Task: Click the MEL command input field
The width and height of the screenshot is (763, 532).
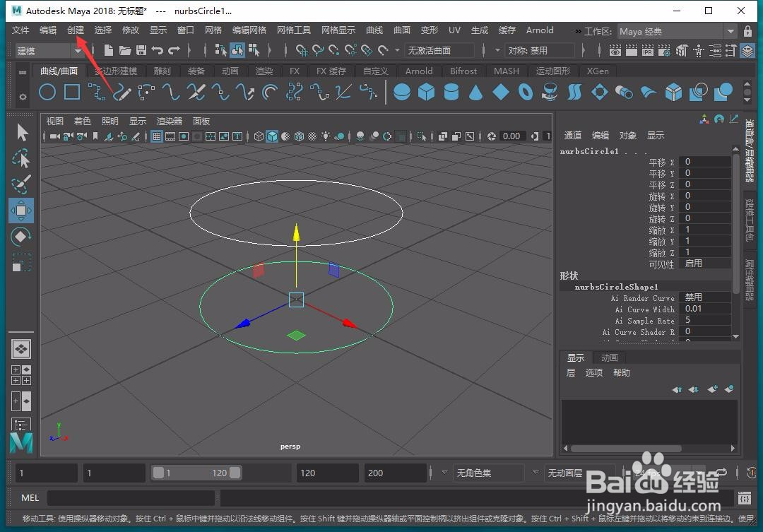Action: tap(131, 498)
